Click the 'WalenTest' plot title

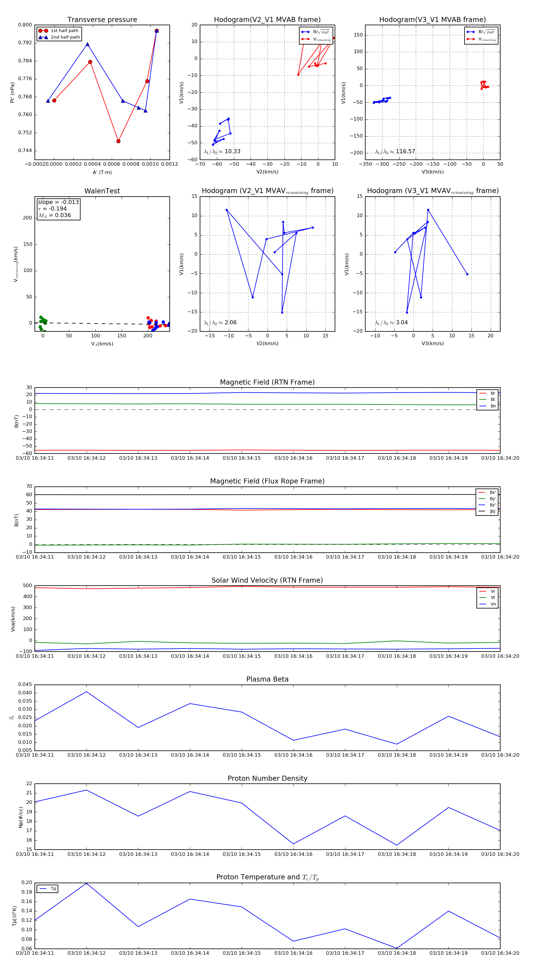(x=102, y=191)
